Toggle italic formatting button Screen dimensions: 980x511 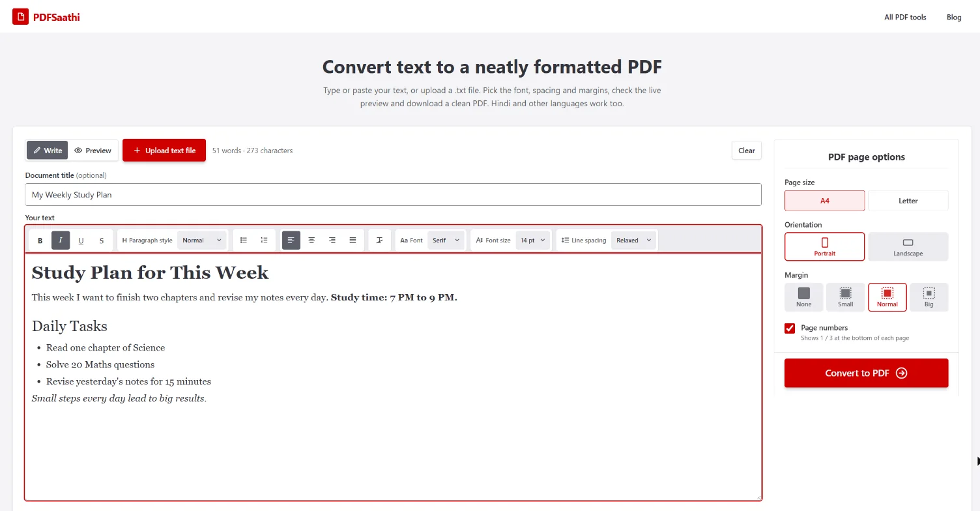point(61,241)
